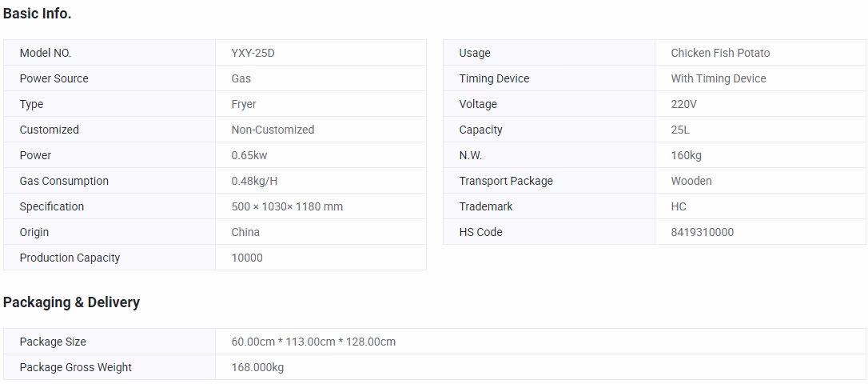This screenshot has height=384, width=868.
Task: Click the specification dimensions 500 × 1030 × 1180 mm
Action: coord(287,206)
